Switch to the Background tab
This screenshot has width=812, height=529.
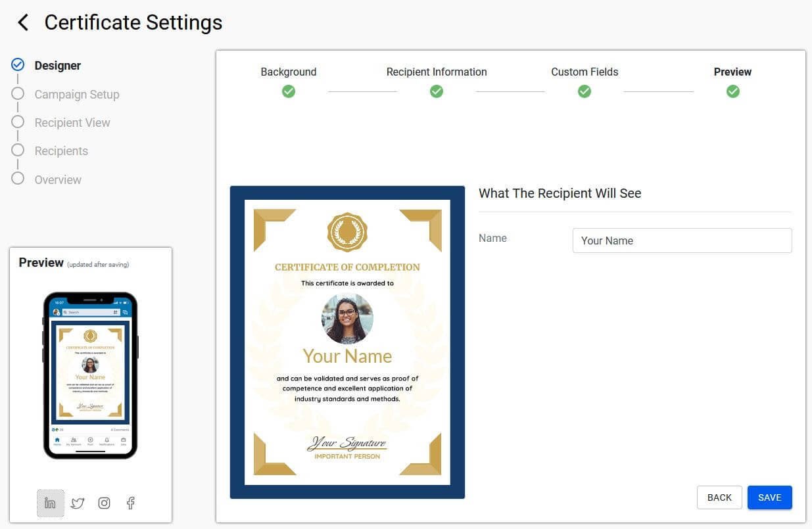click(288, 72)
